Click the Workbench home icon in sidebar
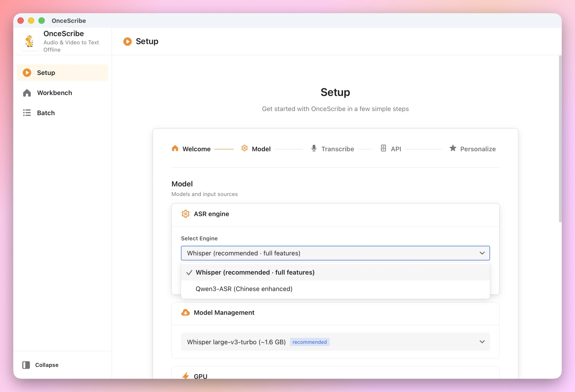Image resolution: width=575 pixels, height=392 pixels. [27, 93]
